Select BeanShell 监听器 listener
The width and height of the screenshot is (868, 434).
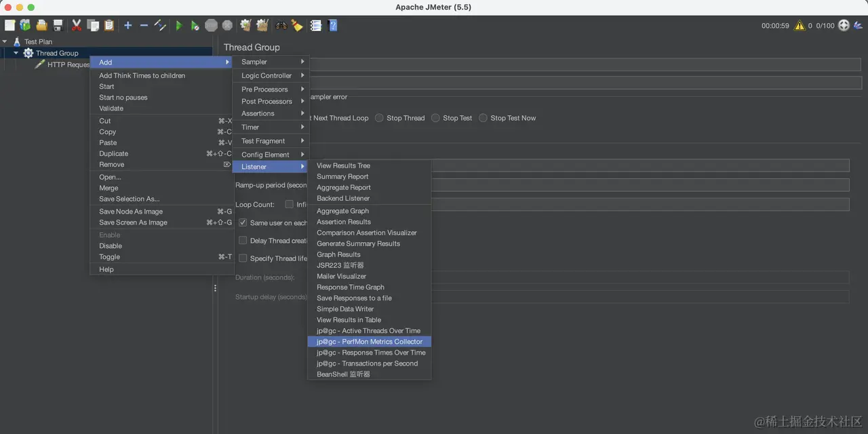tap(370, 374)
